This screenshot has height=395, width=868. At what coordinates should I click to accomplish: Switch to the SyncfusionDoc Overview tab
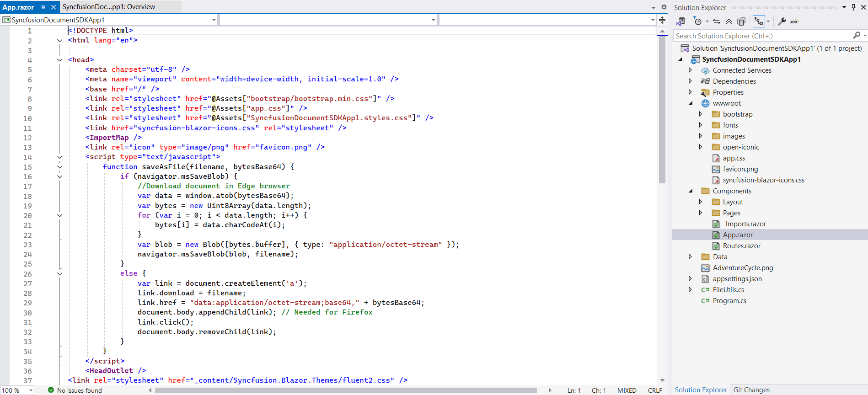coord(108,7)
